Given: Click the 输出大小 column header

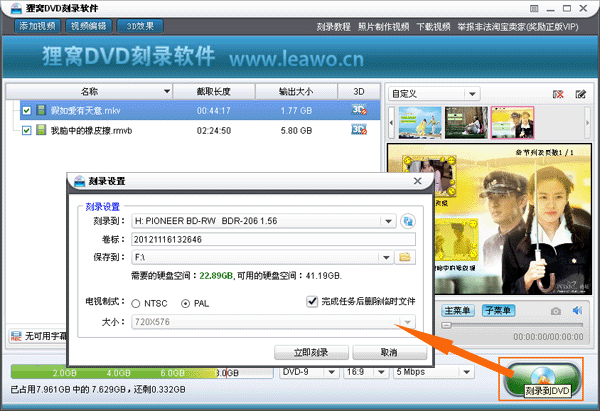Looking at the screenshot, I should coord(296,91).
